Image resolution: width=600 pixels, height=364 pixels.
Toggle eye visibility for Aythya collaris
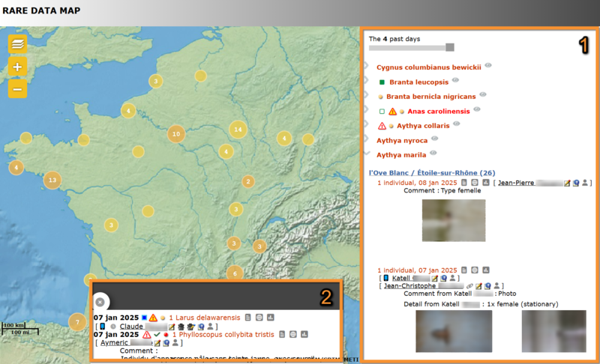[457, 124]
